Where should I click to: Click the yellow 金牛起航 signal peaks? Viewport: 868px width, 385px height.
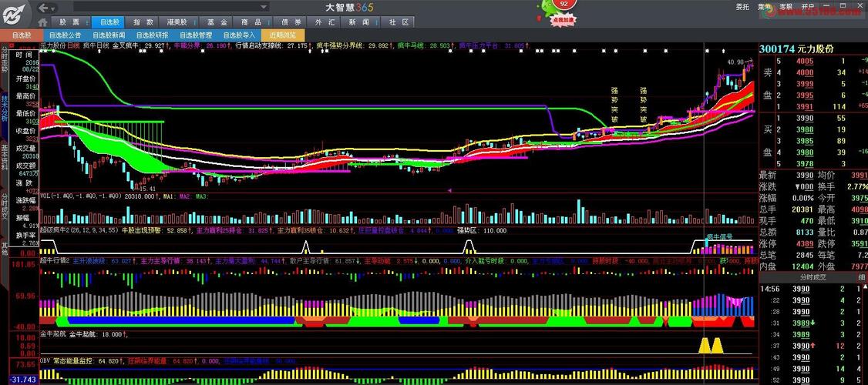click(710, 345)
